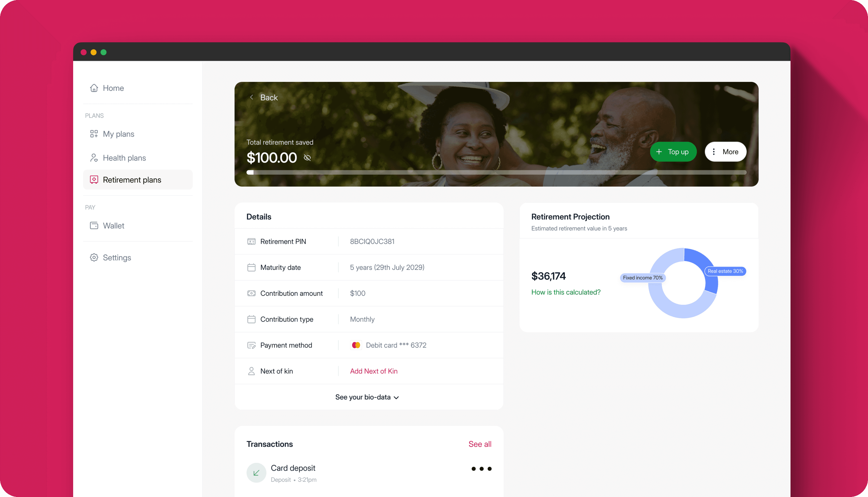Click Debit card *** 6372 text
This screenshot has height=497, width=868.
[x=396, y=345]
